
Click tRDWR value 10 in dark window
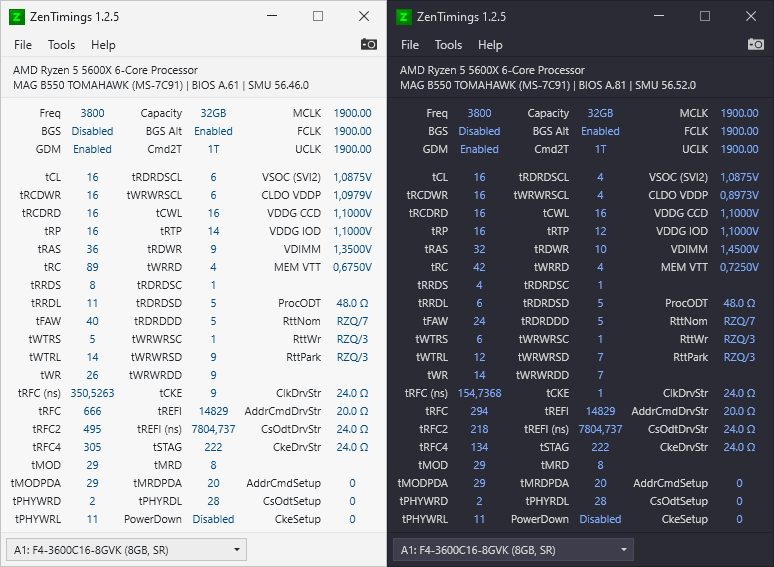600,249
